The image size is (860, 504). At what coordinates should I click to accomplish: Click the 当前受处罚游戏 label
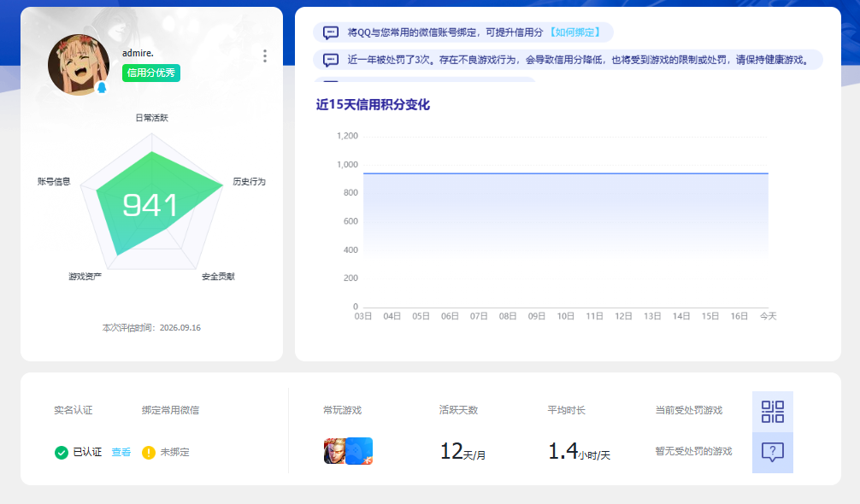(x=689, y=410)
